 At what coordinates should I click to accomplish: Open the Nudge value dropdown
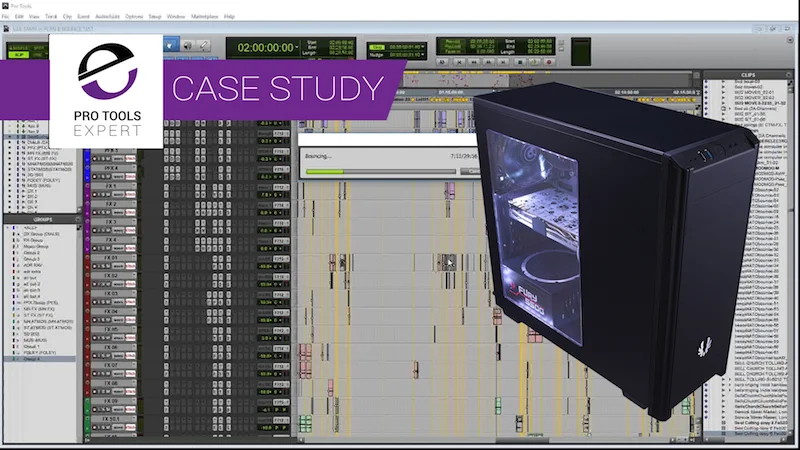click(x=423, y=54)
